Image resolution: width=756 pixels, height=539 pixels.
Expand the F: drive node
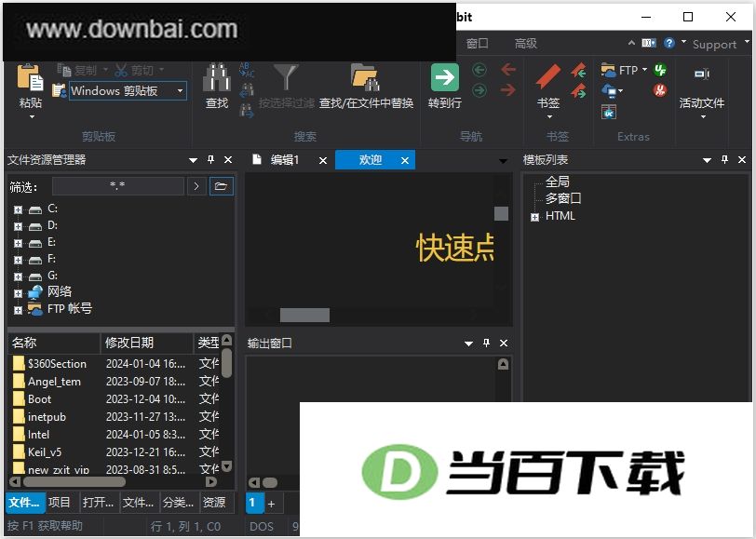(18, 261)
